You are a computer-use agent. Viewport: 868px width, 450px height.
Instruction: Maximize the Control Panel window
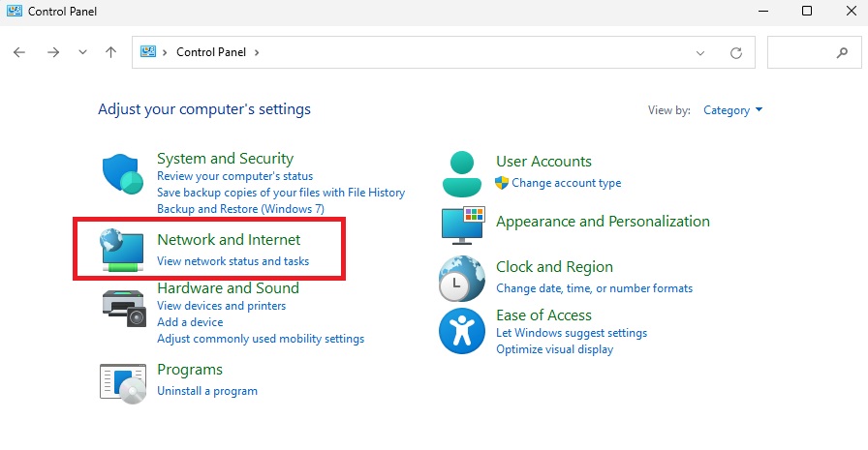[x=807, y=11]
